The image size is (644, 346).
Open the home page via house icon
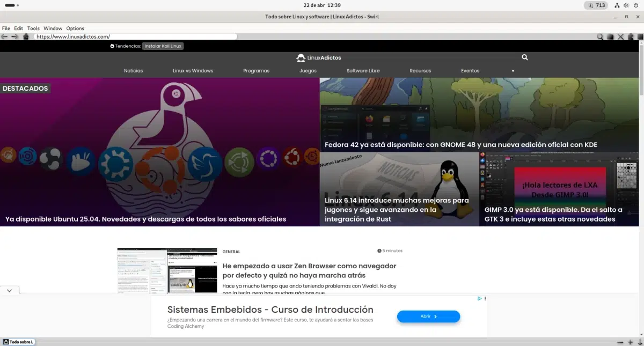tap(26, 36)
